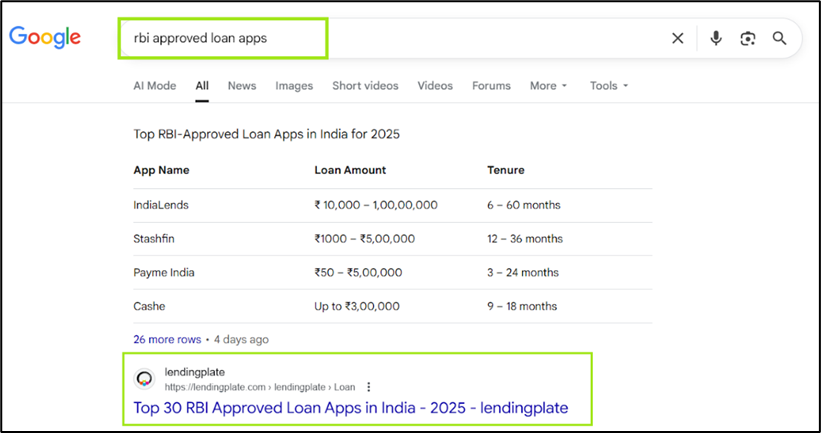
Task: Select the News tab
Action: coord(242,86)
